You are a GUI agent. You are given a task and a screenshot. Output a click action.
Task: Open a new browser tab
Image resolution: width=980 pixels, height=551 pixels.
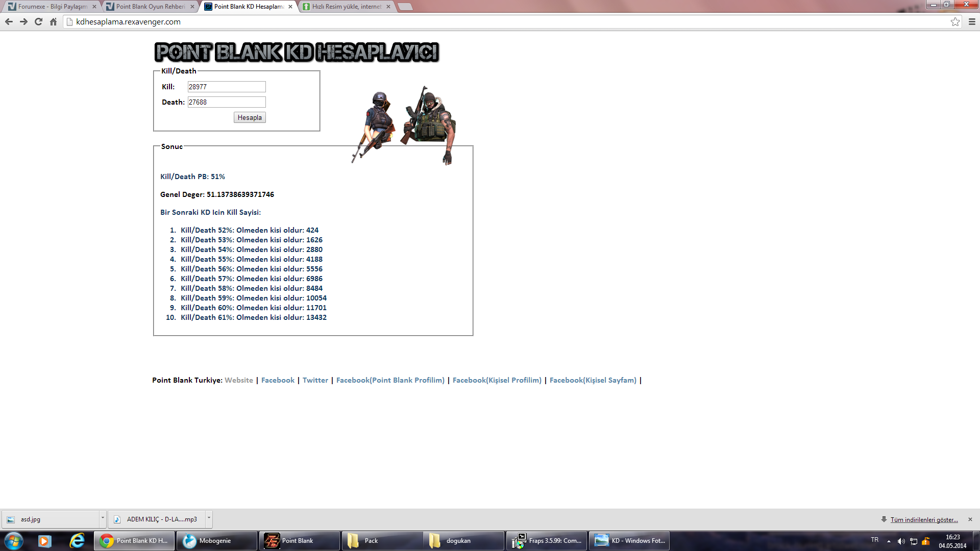tap(405, 7)
